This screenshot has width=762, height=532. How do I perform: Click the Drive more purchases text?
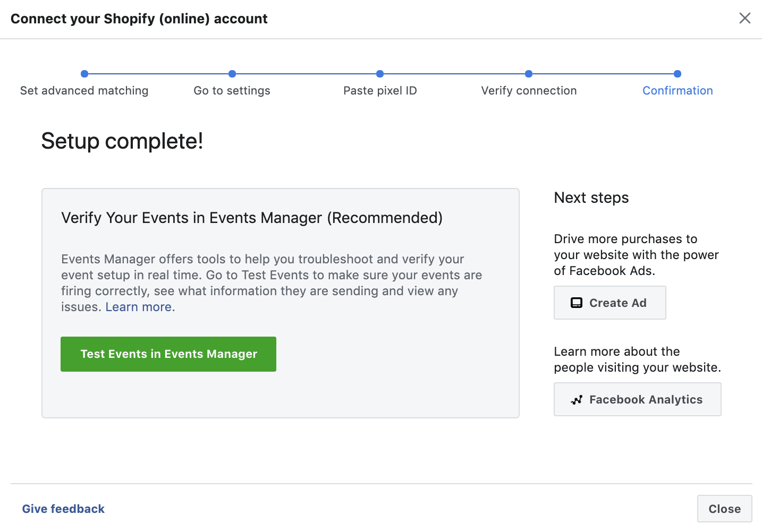tap(636, 255)
